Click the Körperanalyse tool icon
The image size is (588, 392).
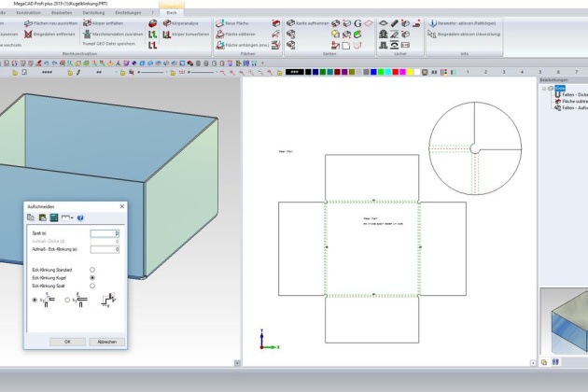[x=167, y=22]
